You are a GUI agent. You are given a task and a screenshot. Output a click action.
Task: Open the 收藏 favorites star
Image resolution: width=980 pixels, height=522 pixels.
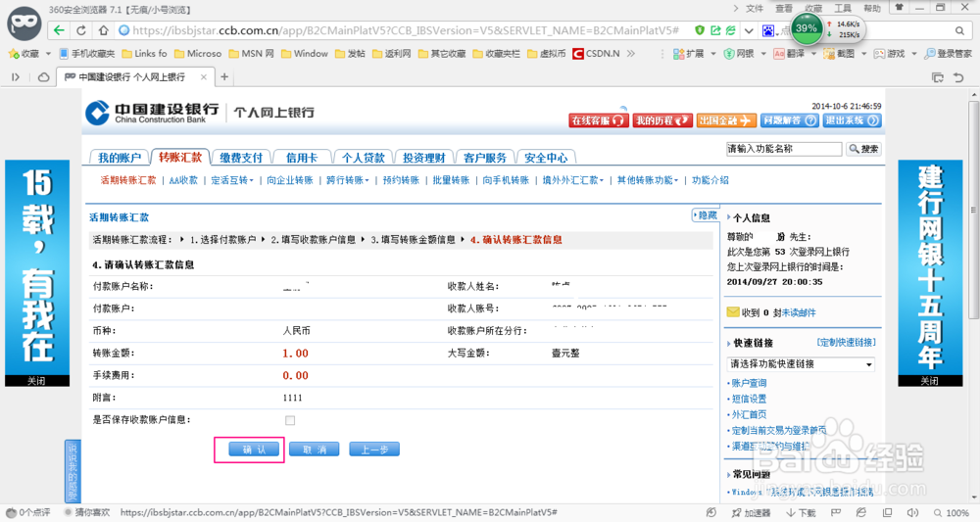pos(25,54)
